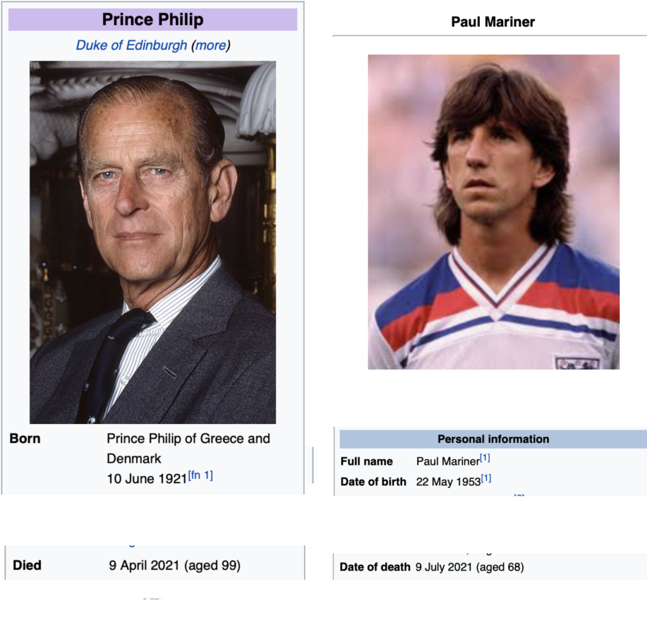Click the text Prince Philip of Greece and Denmark
This screenshot has width=647, height=644.
point(188,448)
